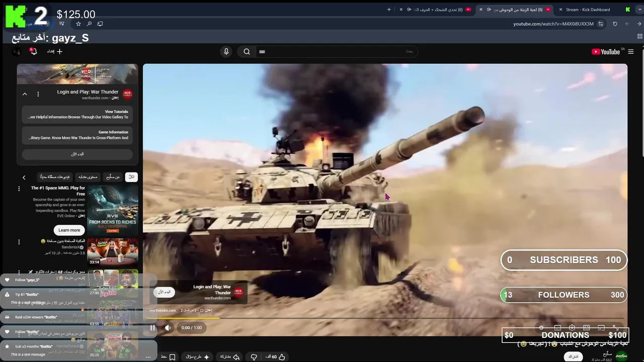
Task: Click the sidebar ad start-now button
Action: pyautogui.click(x=77, y=154)
